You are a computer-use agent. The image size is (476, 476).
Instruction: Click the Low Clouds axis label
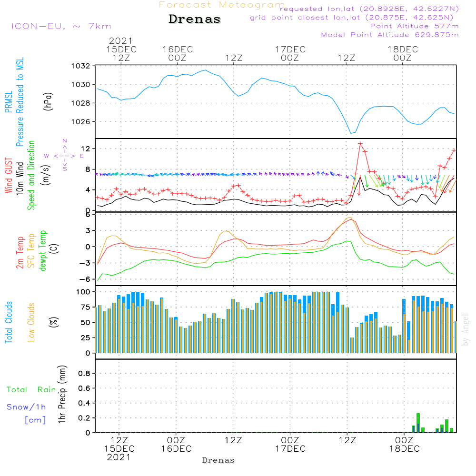31,322
